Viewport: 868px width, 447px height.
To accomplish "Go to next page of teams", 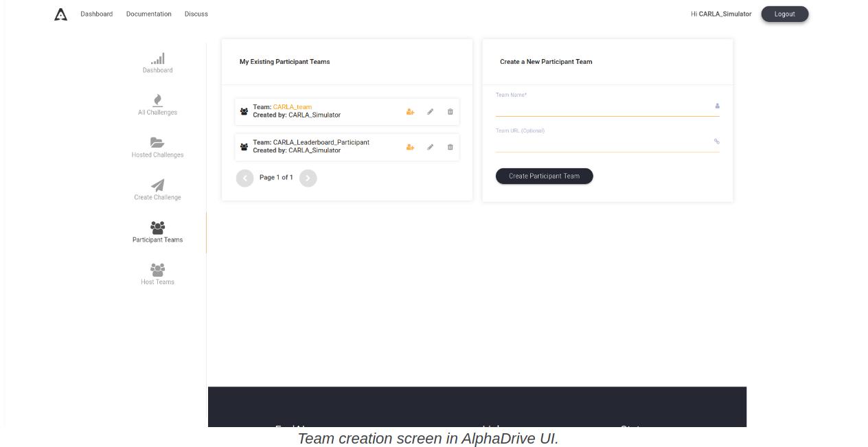I will (x=308, y=179).
